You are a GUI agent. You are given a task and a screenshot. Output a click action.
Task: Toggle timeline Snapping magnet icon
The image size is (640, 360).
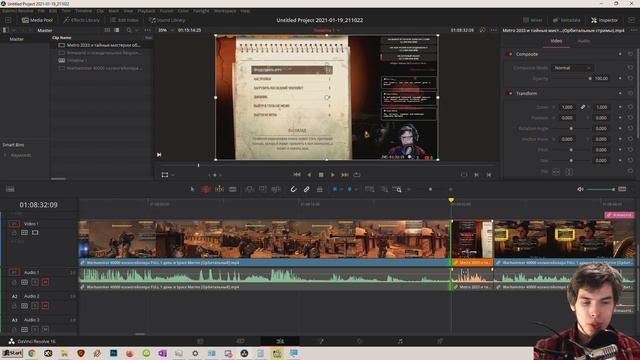coord(293,189)
